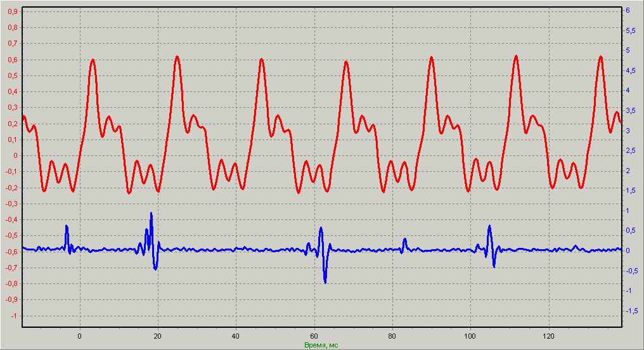Select time axis label "20"
Viewport: 644px width, 350px height.
158,336
